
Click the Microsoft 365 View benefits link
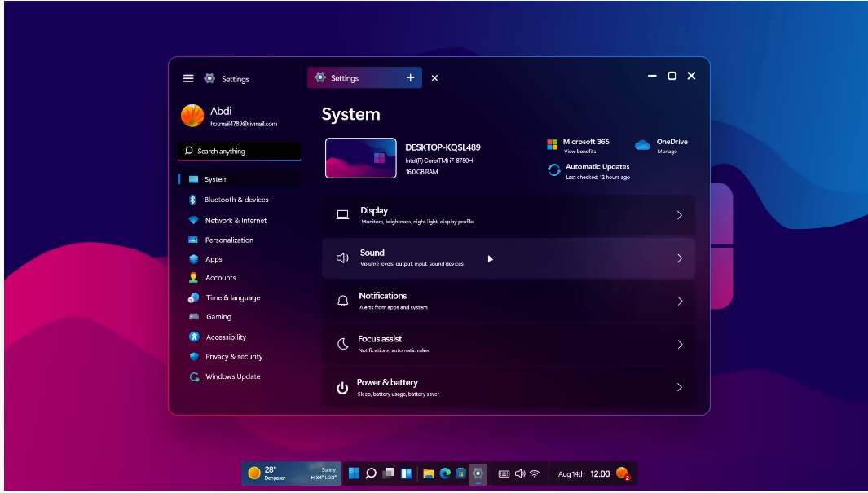point(579,152)
